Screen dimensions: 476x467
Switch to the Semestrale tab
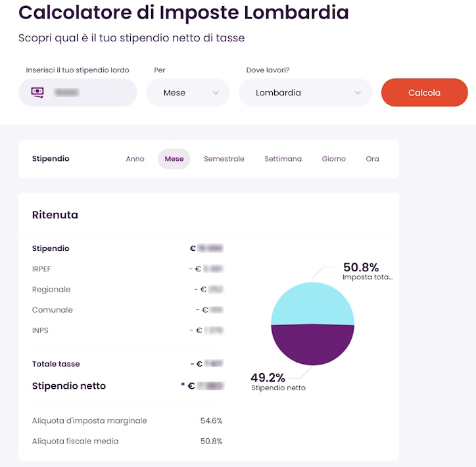(224, 159)
